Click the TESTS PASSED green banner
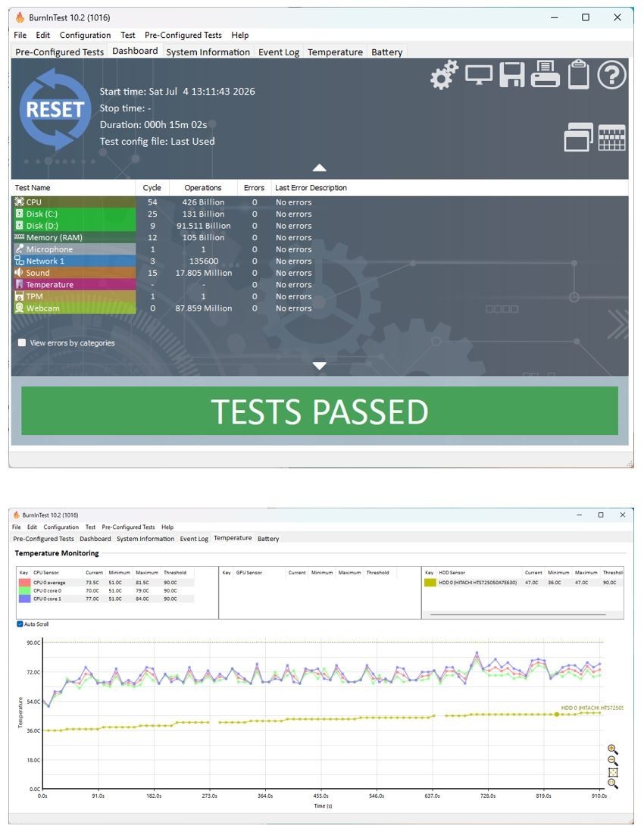644x835 pixels. [x=320, y=411]
